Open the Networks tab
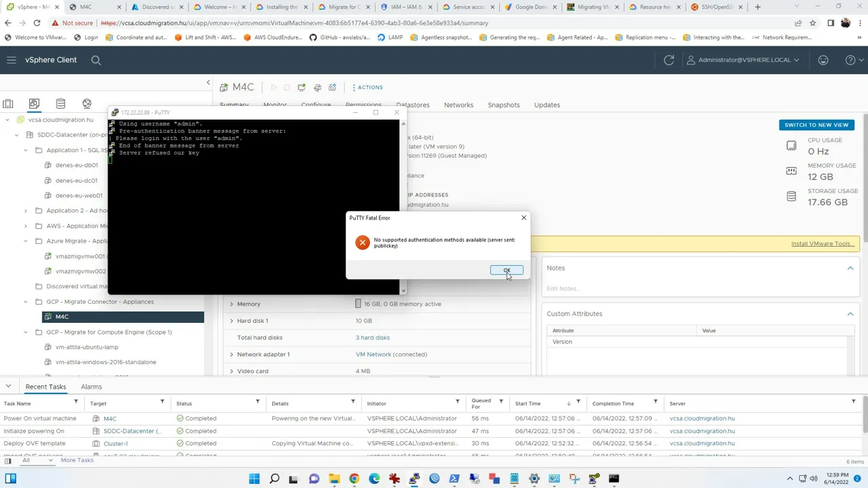The height and width of the screenshot is (488, 868). (458, 105)
